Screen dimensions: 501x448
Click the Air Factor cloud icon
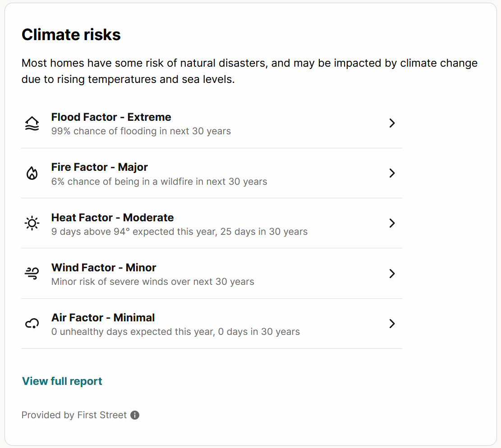[x=32, y=323]
